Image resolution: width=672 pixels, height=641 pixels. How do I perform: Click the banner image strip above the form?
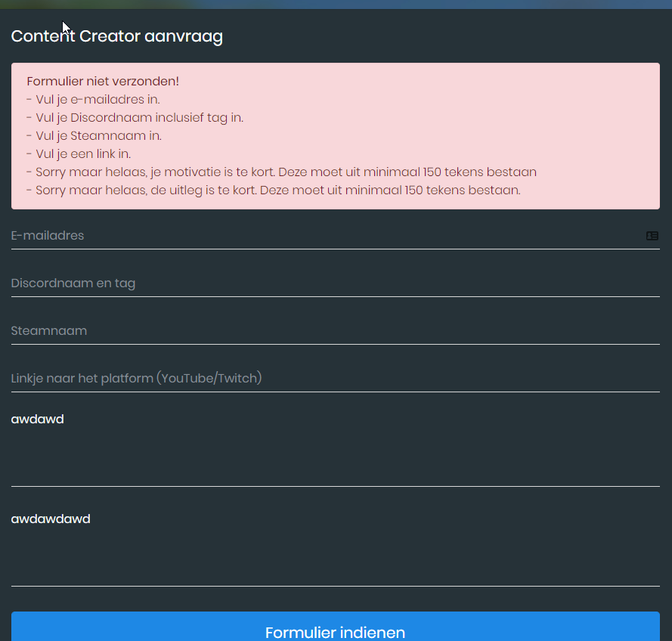tap(335, 4)
